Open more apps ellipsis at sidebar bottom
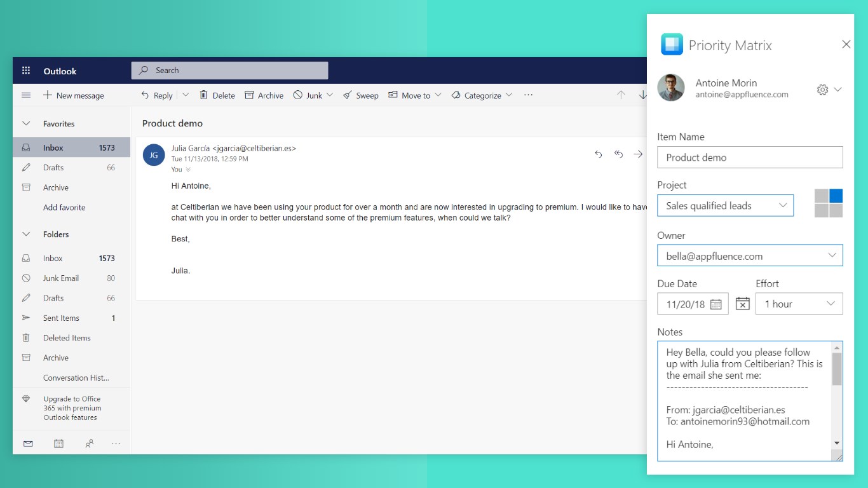Viewport: 868px width, 488px height. tap(116, 444)
